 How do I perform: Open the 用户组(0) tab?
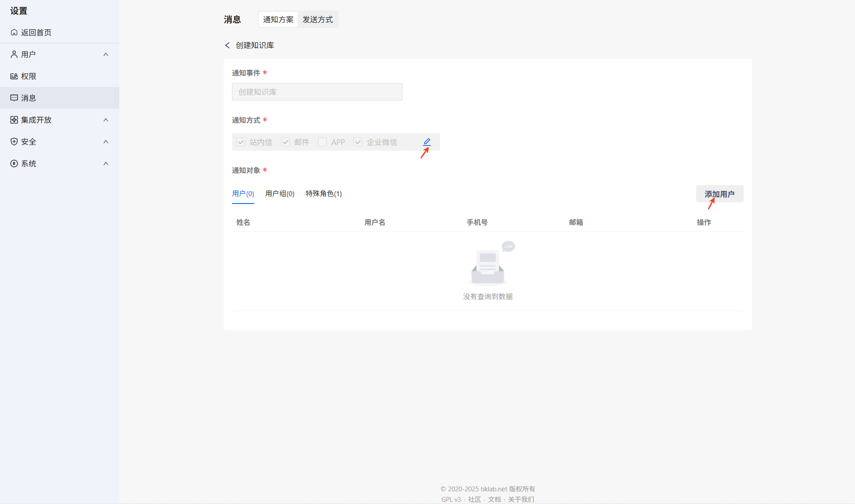pyautogui.click(x=280, y=193)
